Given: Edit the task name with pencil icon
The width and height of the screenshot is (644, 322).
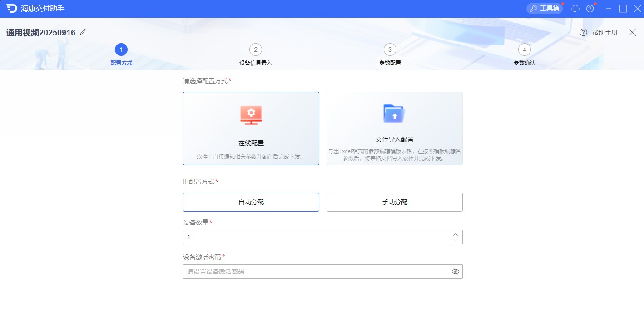Looking at the screenshot, I should (x=83, y=32).
